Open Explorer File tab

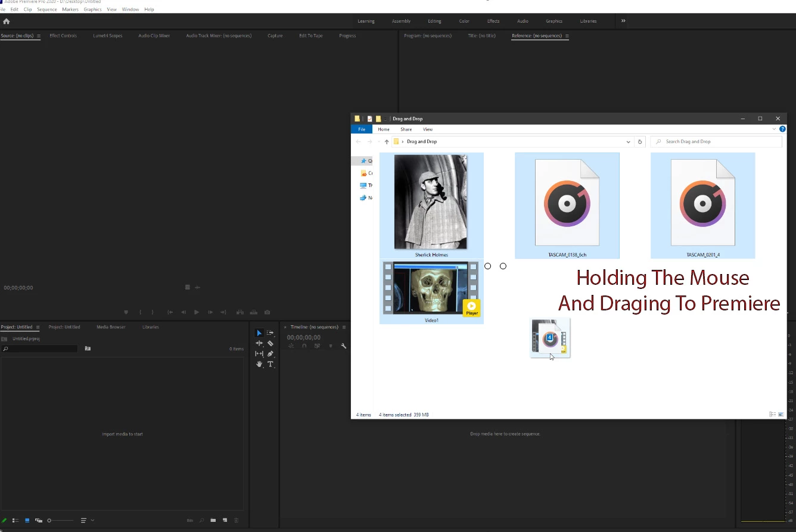pos(362,129)
